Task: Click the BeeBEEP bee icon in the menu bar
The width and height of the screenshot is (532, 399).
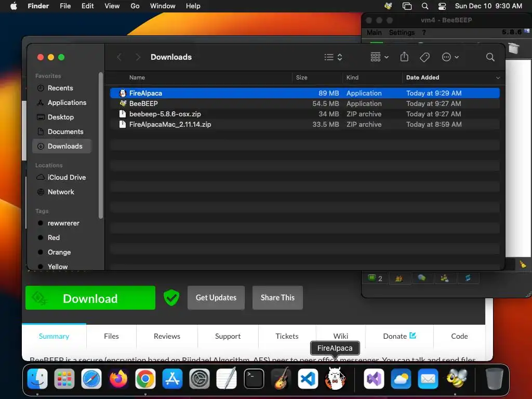Action: coord(388,6)
